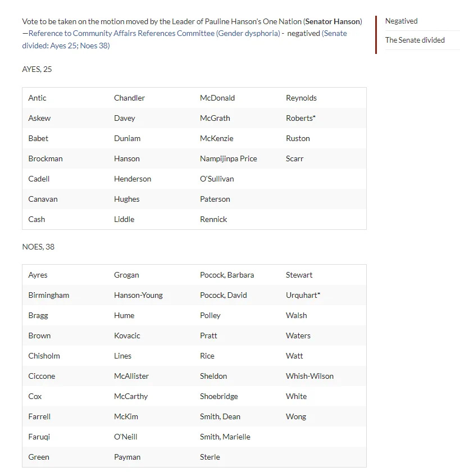The width and height of the screenshot is (460, 476).
Task: Select 'Whish-Wilson' in the Noes table
Action: (x=310, y=376)
